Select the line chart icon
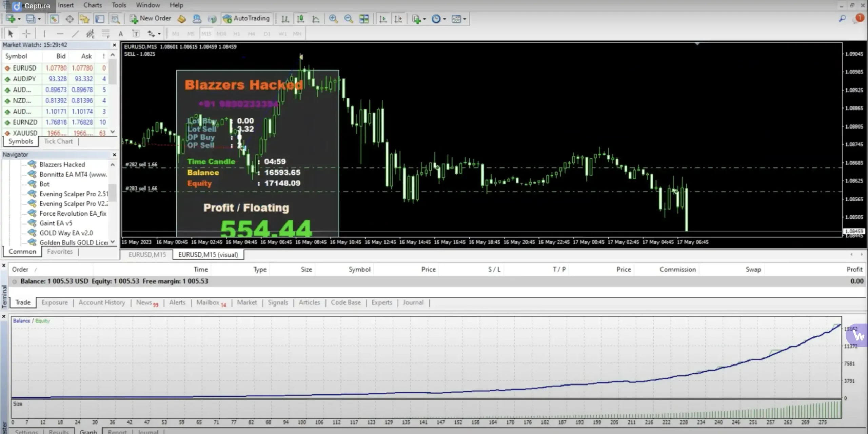The width and height of the screenshot is (868, 434). pos(316,19)
